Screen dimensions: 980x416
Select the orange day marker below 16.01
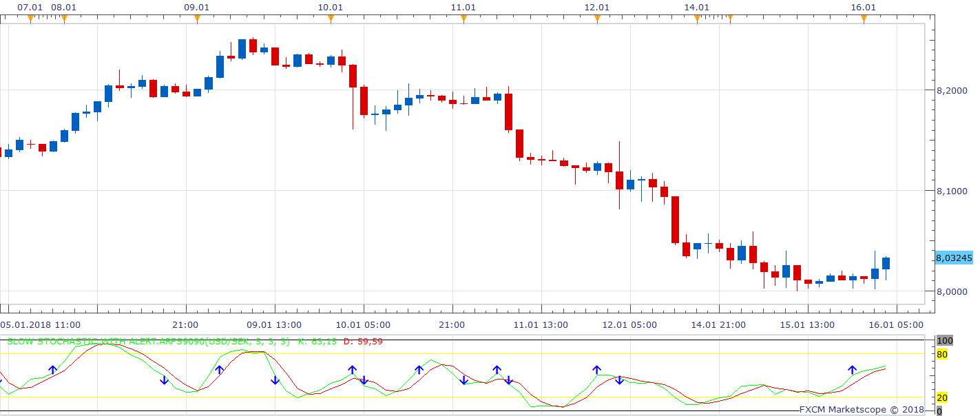(x=864, y=19)
